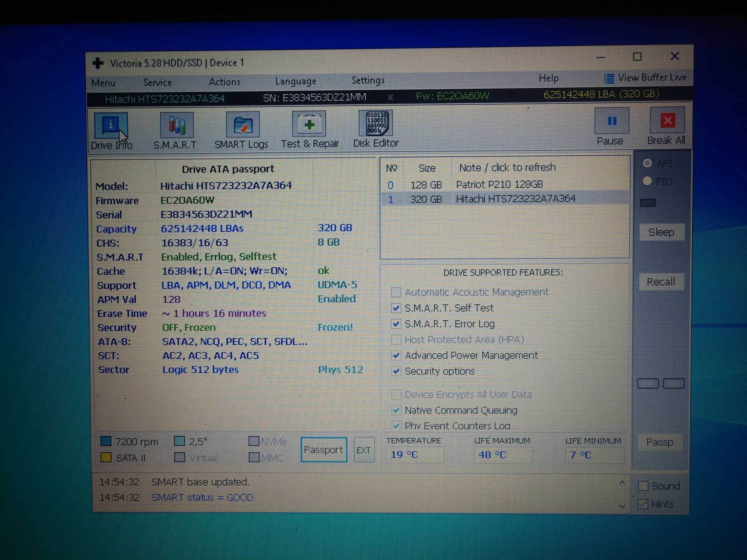Image resolution: width=747 pixels, height=560 pixels.
Task: Click the firmware EC2OA60W value in passport
Action: pyautogui.click(x=187, y=200)
